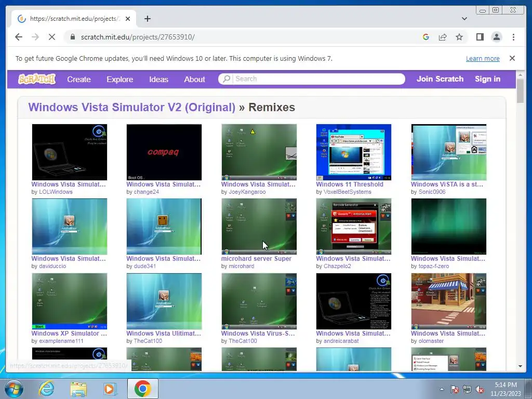Click Sign in

pos(487,79)
